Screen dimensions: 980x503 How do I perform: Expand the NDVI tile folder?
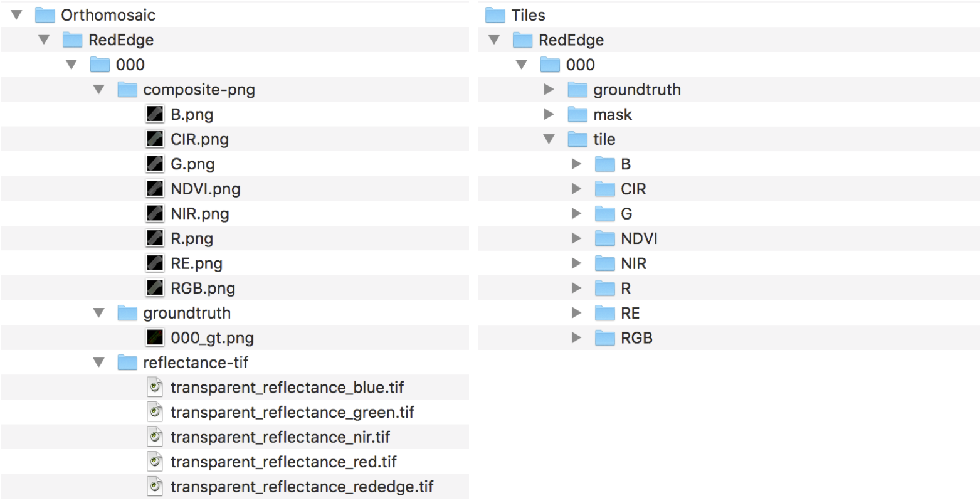pyautogui.click(x=577, y=238)
